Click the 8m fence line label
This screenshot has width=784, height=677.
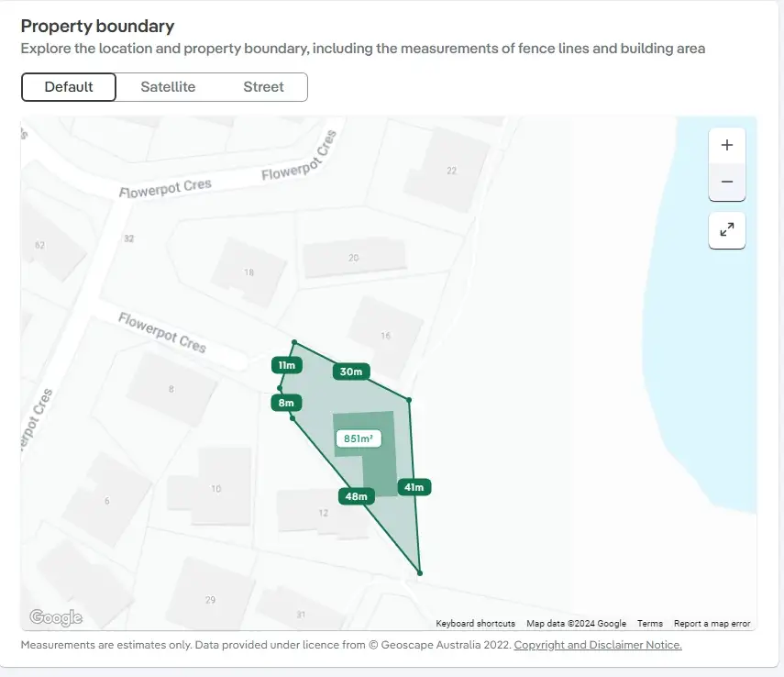click(286, 403)
